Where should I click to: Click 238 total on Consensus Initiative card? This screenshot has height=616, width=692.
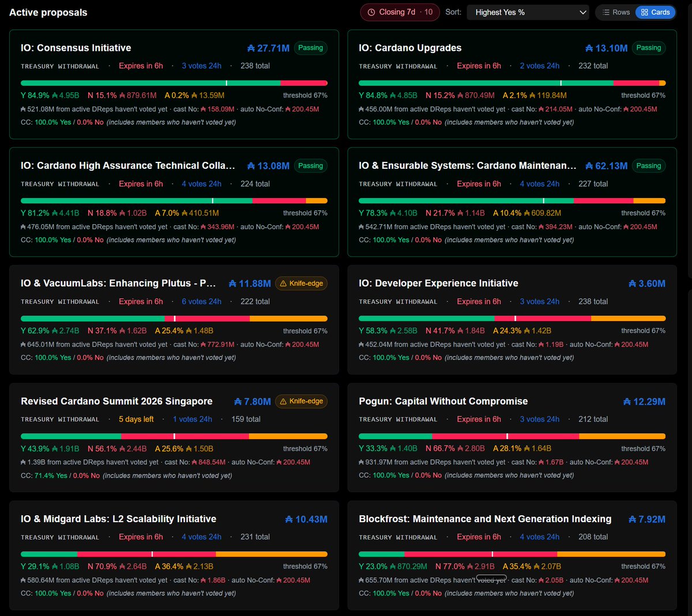pyautogui.click(x=255, y=66)
